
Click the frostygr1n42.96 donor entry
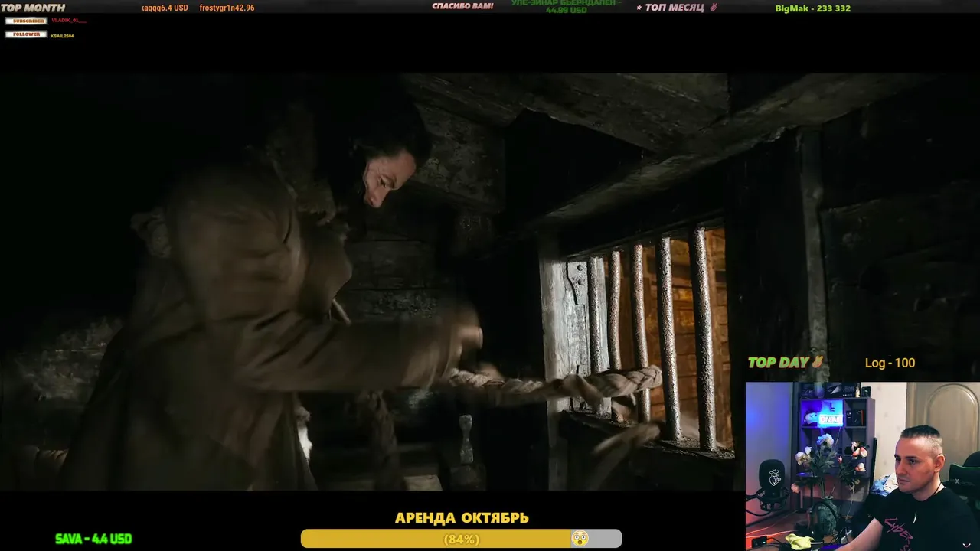pos(227,8)
